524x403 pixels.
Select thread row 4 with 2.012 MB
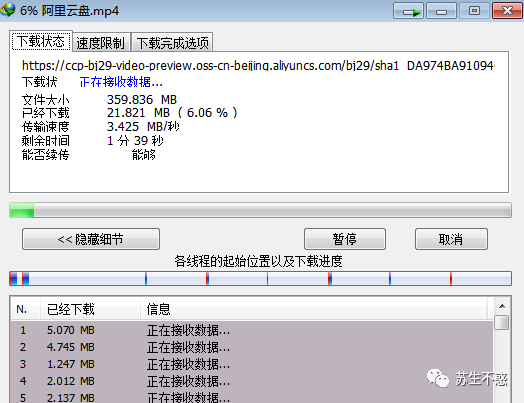[x=252, y=381]
